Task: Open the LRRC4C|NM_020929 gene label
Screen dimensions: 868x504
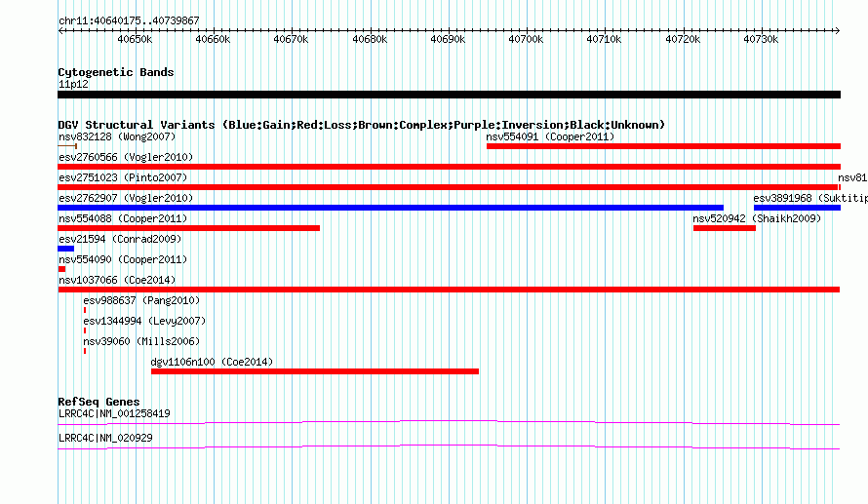Action: click(105, 438)
